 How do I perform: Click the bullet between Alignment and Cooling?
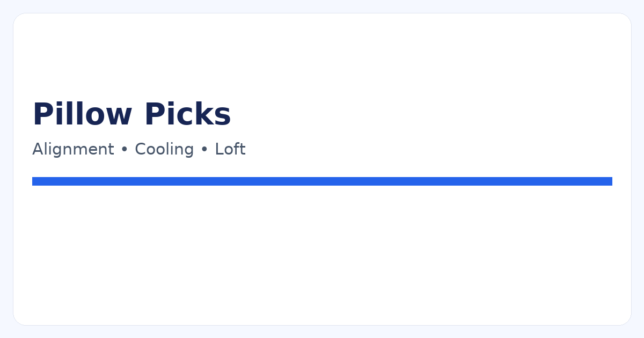(x=125, y=150)
